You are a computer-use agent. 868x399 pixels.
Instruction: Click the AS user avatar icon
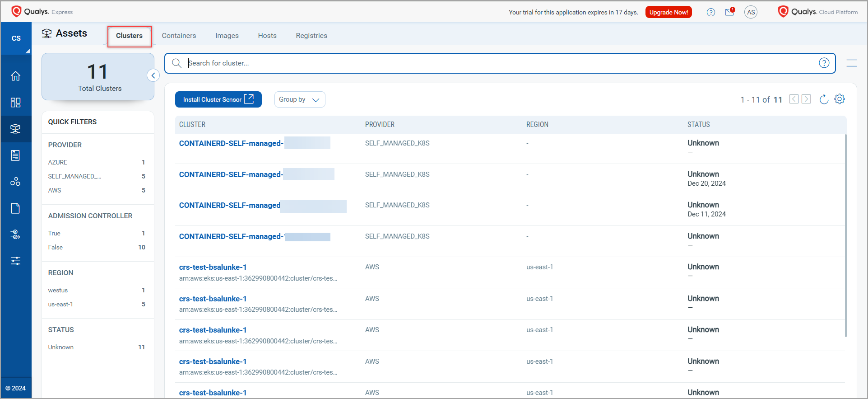point(751,12)
